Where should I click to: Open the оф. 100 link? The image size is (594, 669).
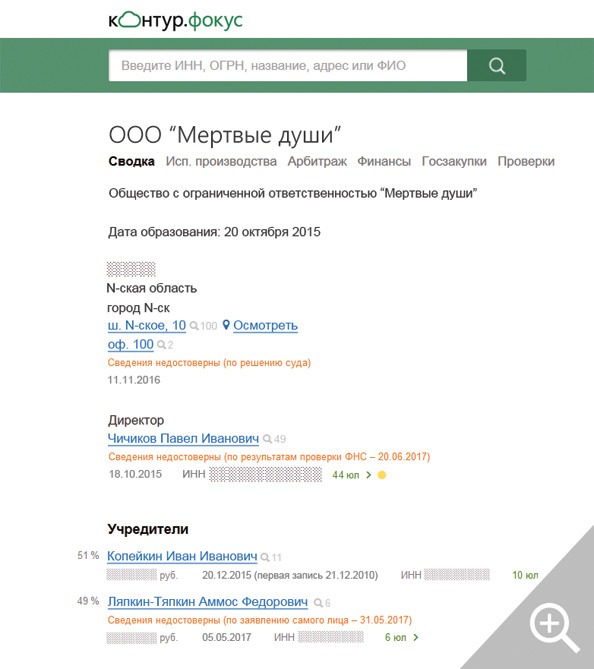click(131, 344)
